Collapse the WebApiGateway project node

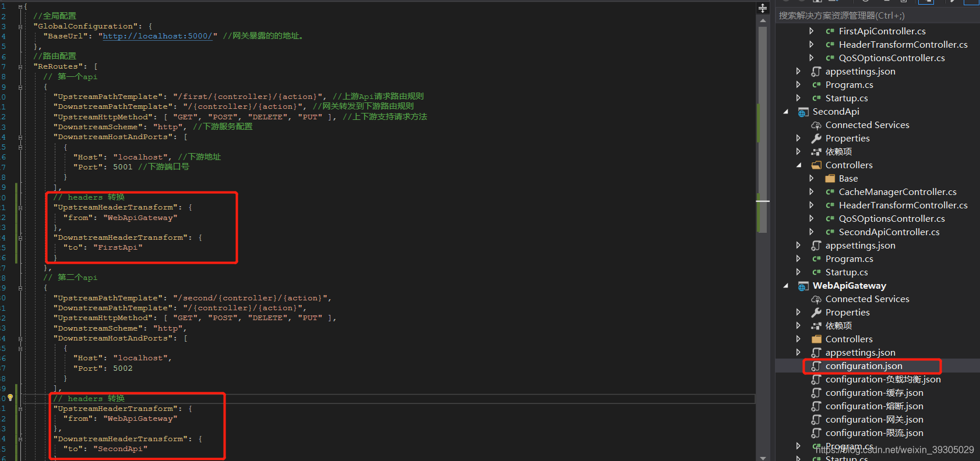click(x=786, y=286)
